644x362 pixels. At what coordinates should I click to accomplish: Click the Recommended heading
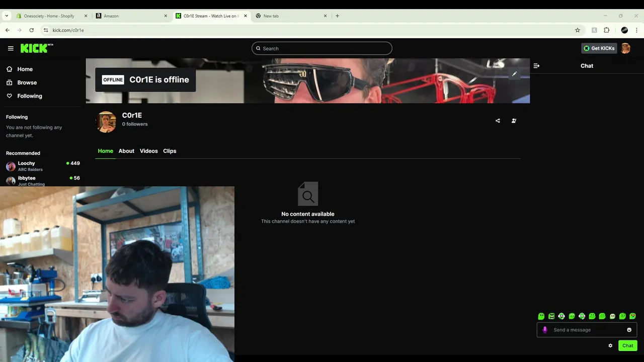tap(23, 153)
